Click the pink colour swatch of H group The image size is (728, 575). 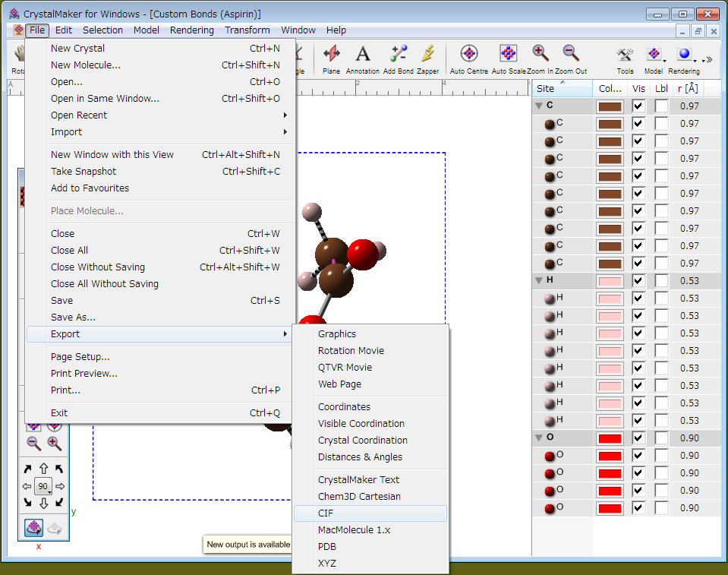(x=610, y=281)
